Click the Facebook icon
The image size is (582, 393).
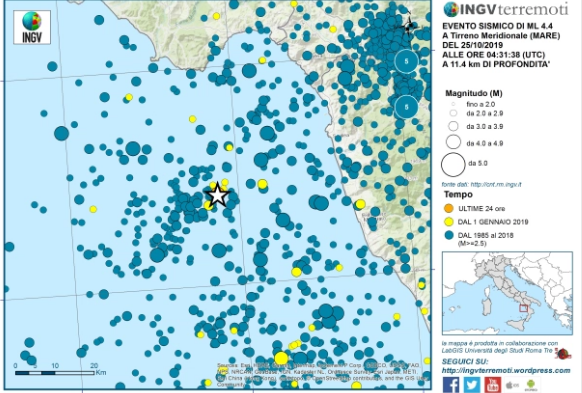coord(451,385)
